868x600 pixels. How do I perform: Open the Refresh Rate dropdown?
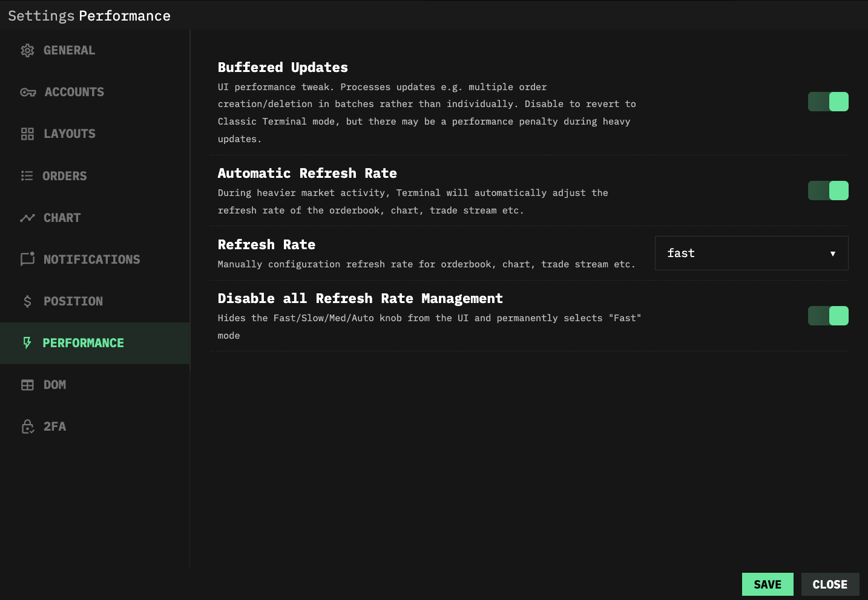(751, 253)
